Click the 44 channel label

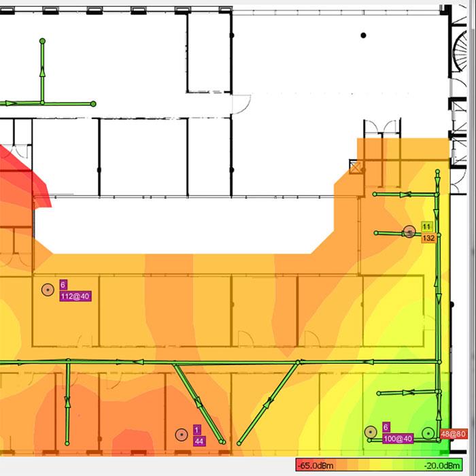199,441
